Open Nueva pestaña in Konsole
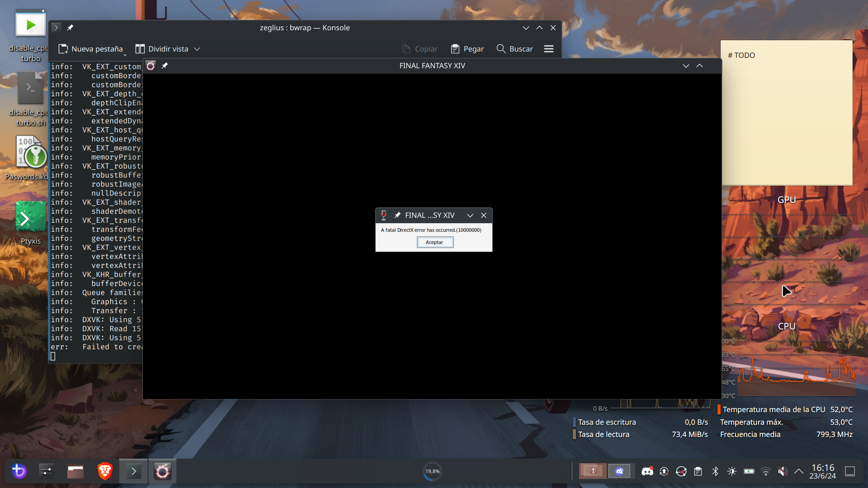 coord(91,49)
